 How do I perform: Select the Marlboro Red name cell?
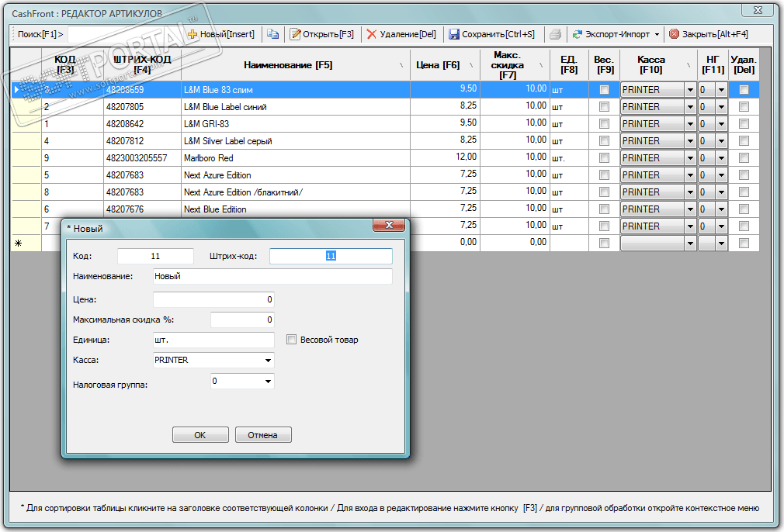[296, 158]
